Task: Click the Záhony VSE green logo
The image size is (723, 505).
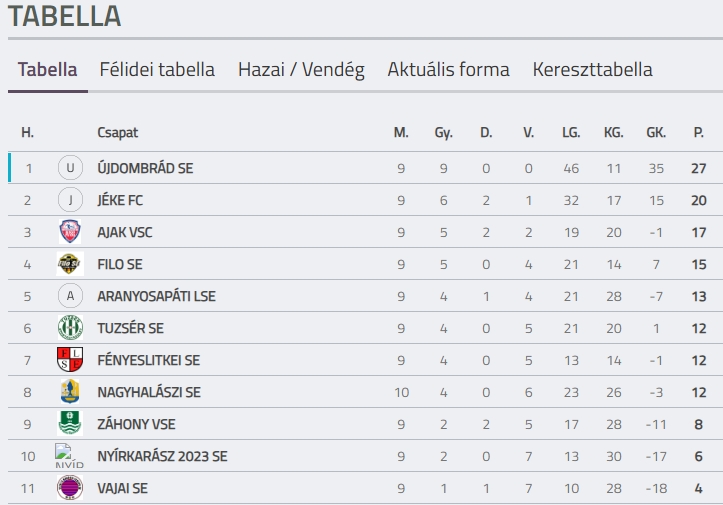Action: [x=70, y=424]
